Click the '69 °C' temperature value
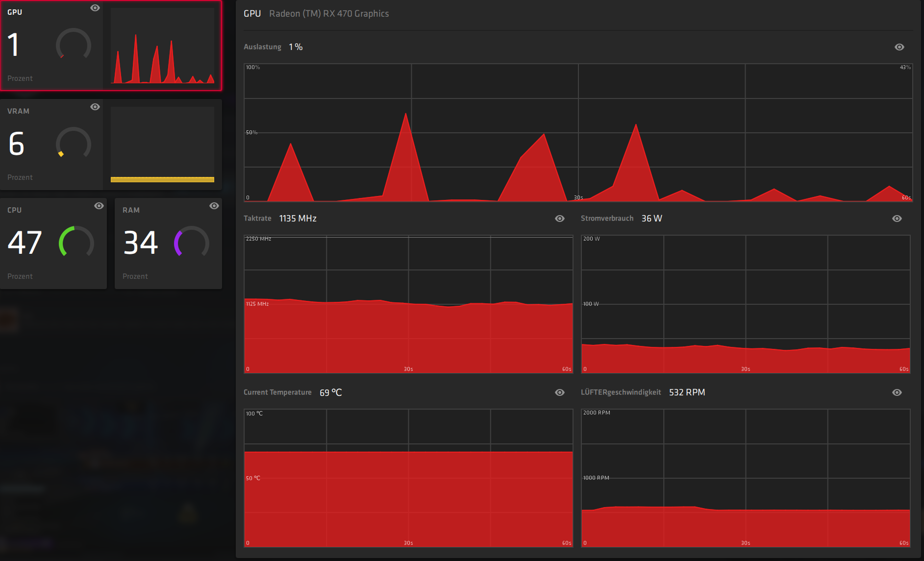This screenshot has height=561, width=924. coord(331,392)
